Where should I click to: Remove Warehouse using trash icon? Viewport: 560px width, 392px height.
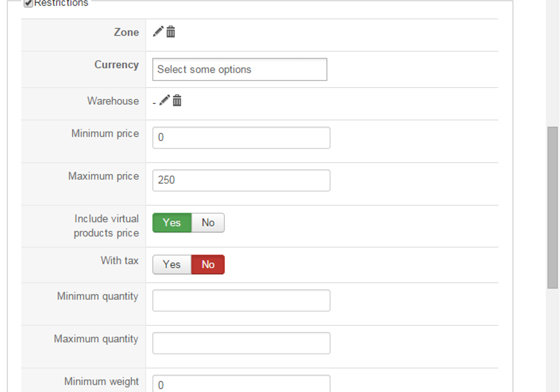[177, 100]
